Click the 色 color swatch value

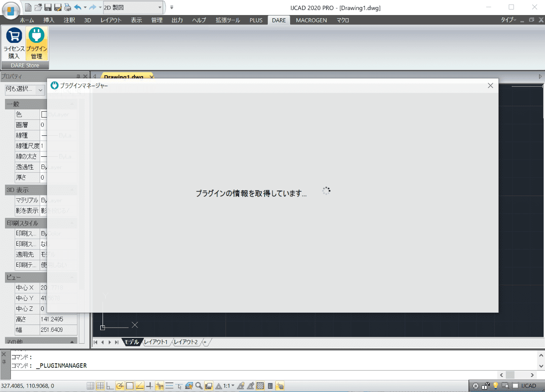[x=44, y=114]
